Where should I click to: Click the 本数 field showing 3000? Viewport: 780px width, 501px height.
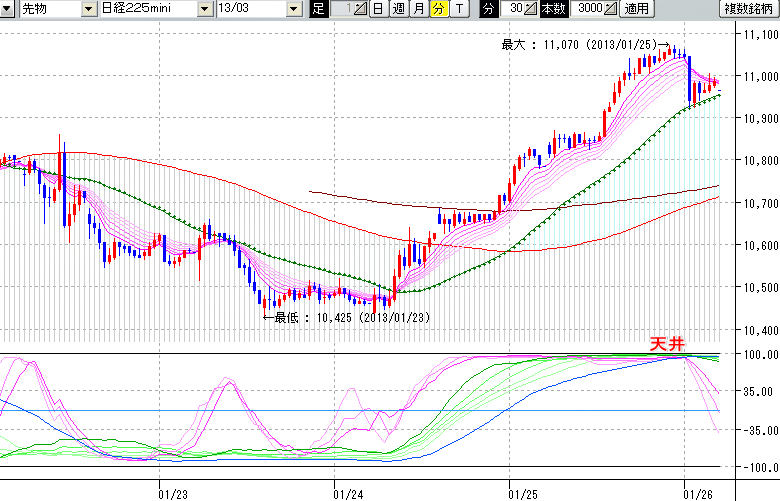coord(586,9)
